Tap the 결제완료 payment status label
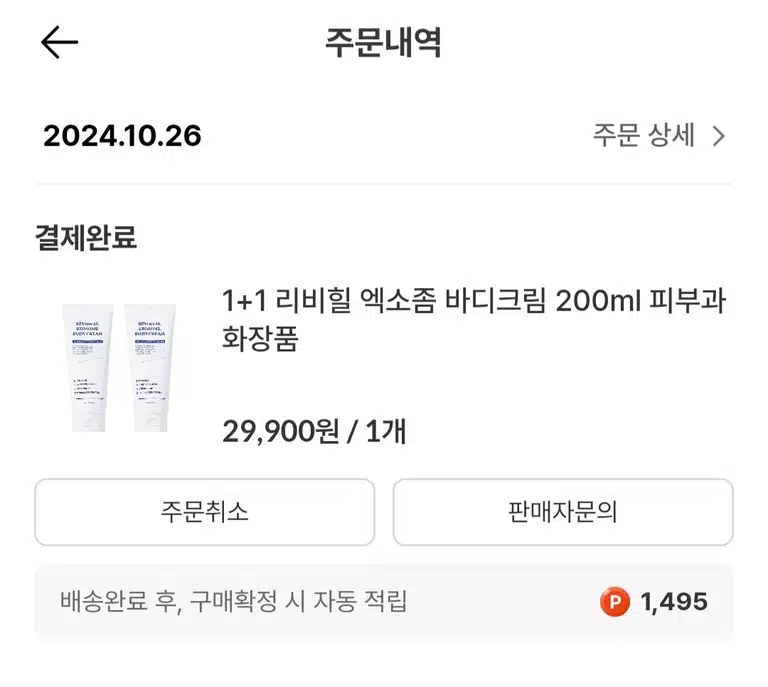The height and width of the screenshot is (687, 768). pyautogui.click(x=86, y=237)
